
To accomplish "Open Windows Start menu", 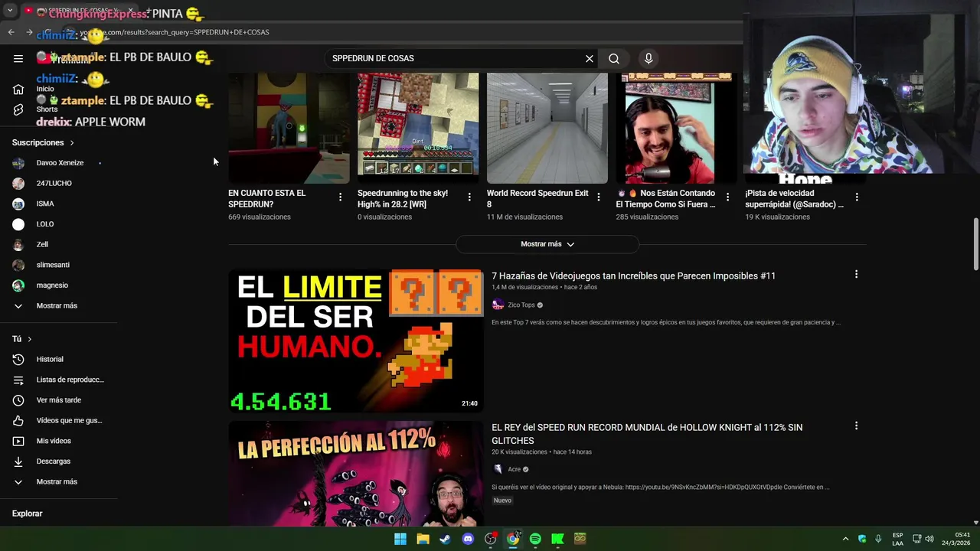I will pyautogui.click(x=400, y=539).
